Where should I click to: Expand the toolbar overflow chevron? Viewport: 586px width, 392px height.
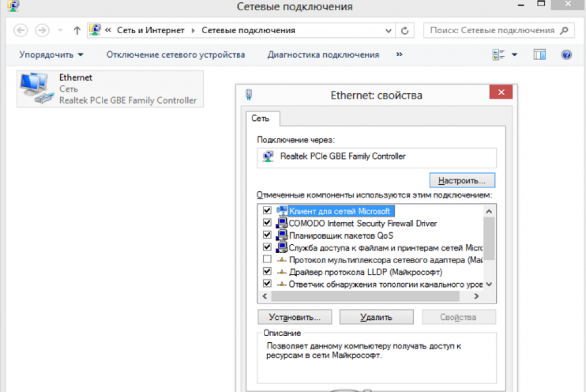399,54
